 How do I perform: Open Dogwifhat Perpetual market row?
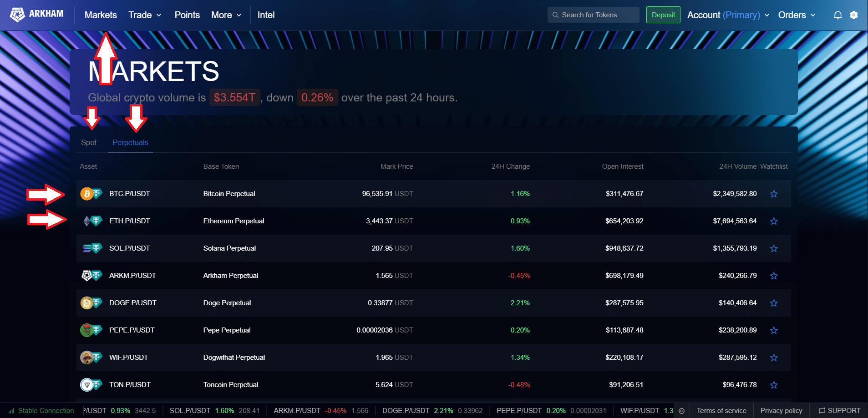pos(434,358)
